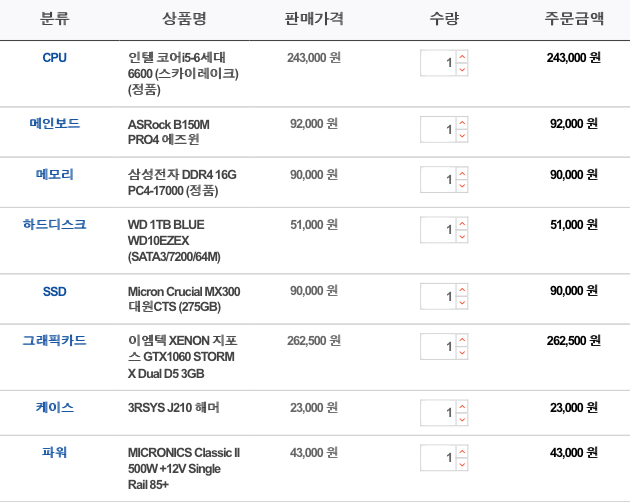Decrease 파워 quantity with down arrow
The image size is (630, 502).
tap(462, 464)
